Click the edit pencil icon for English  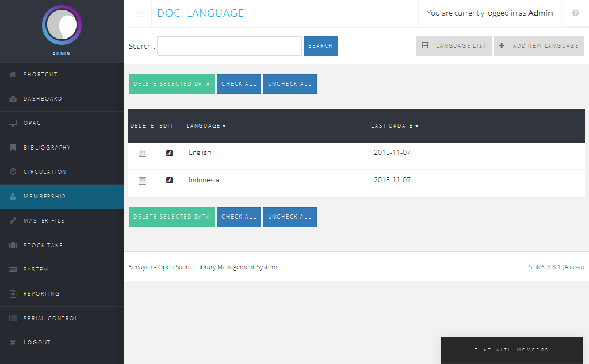(x=169, y=153)
